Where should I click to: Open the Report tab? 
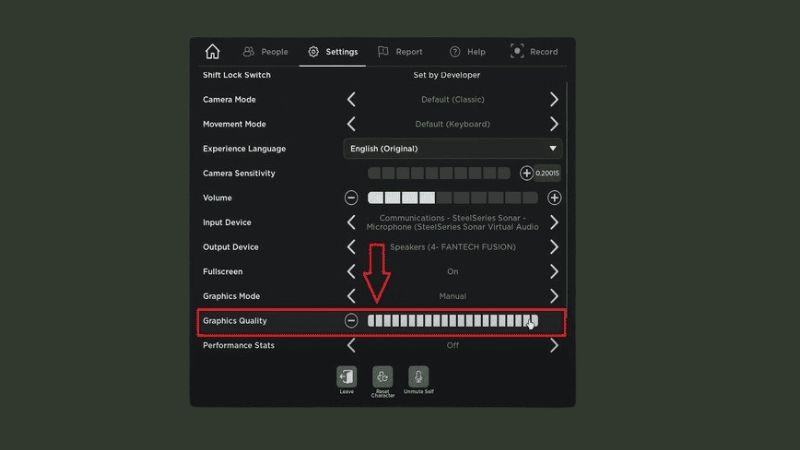point(400,52)
